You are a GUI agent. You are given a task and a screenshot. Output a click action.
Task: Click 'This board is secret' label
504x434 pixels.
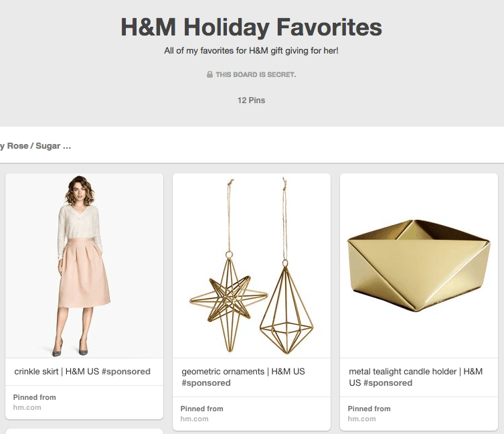tap(256, 74)
